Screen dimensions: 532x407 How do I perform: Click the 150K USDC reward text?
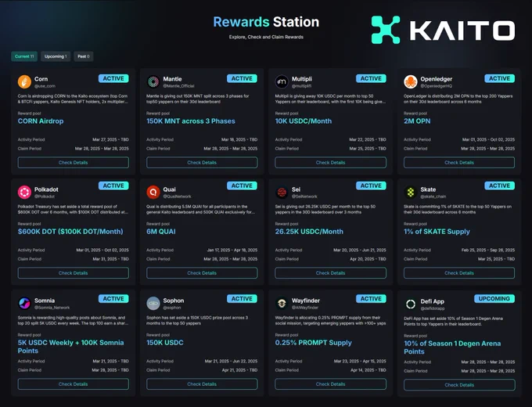coord(165,343)
